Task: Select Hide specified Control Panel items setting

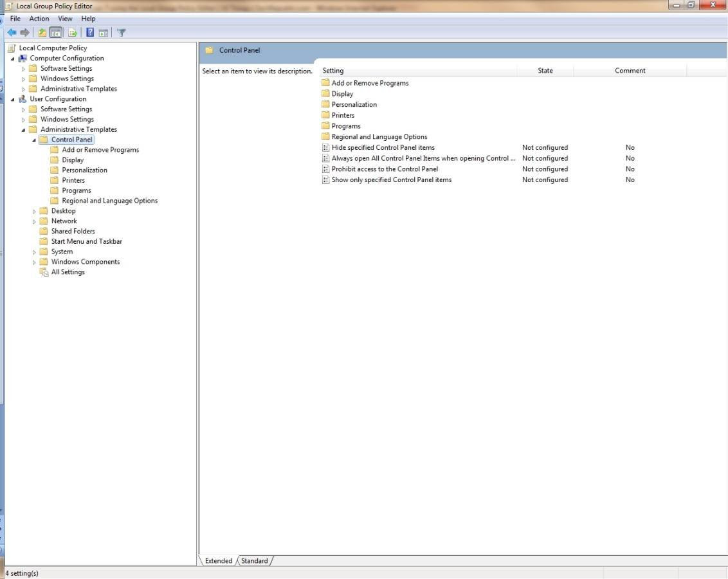Action: click(383, 148)
